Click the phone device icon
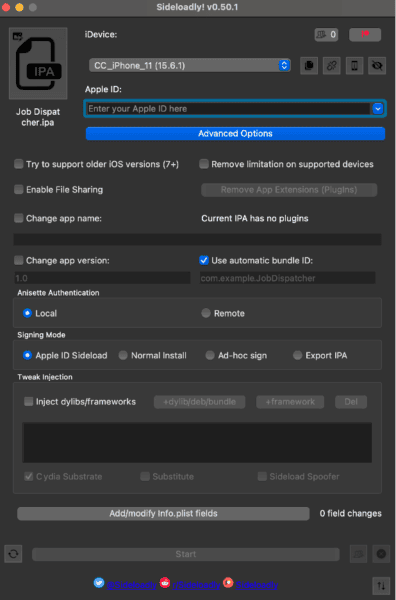This screenshot has width=396, height=600. click(x=355, y=66)
